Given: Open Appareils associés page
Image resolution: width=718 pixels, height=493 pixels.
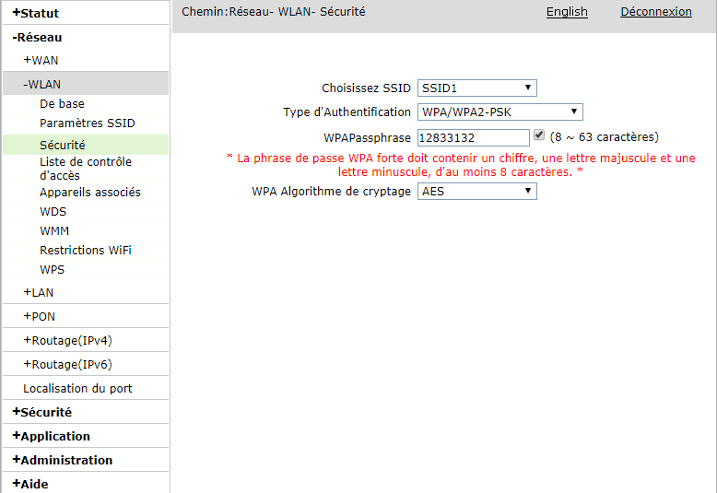Looking at the screenshot, I should (90, 192).
